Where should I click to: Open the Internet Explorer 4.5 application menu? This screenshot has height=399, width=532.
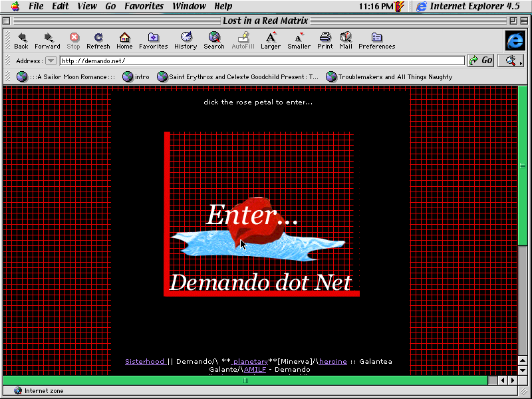(467, 6)
